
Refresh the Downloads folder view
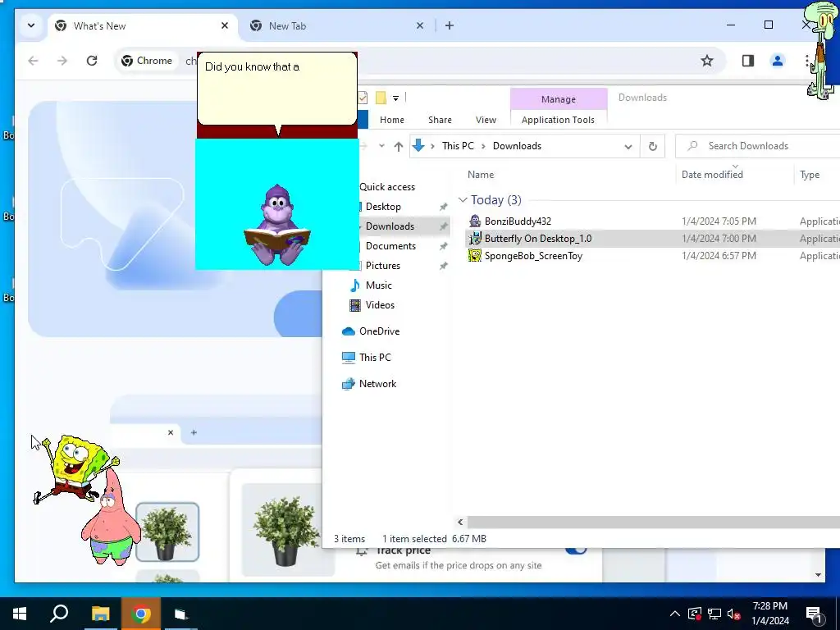[652, 146]
